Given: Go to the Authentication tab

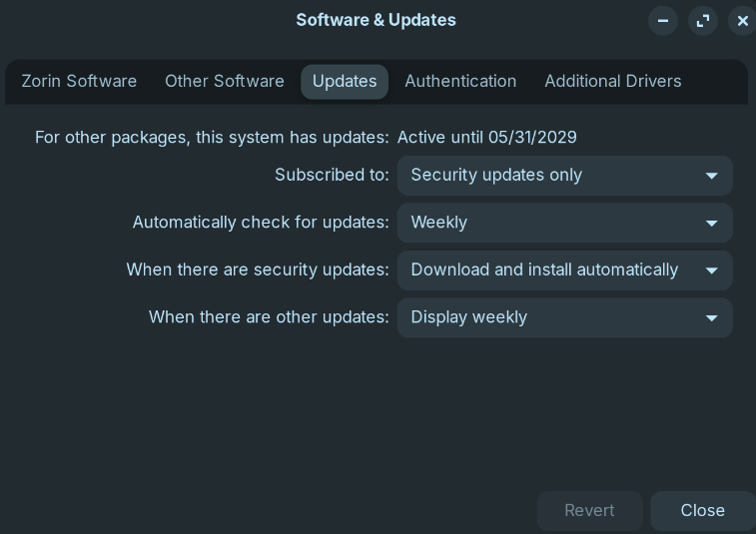Looking at the screenshot, I should pos(460,82).
